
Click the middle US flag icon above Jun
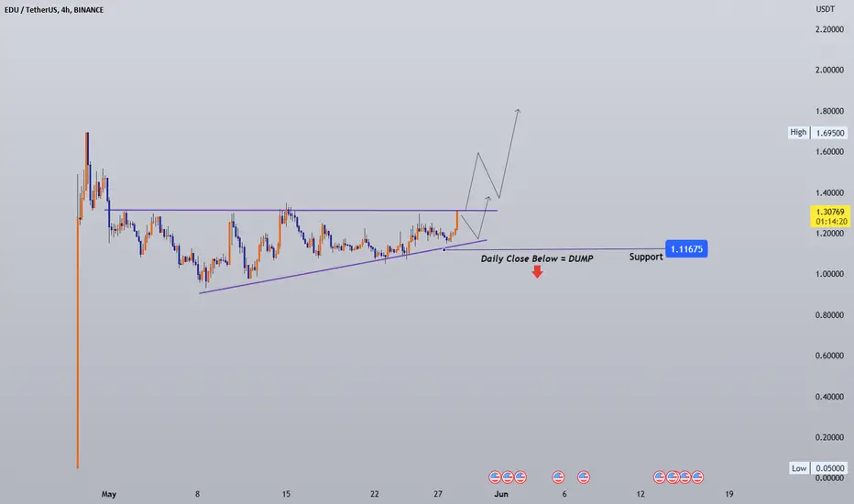point(508,477)
